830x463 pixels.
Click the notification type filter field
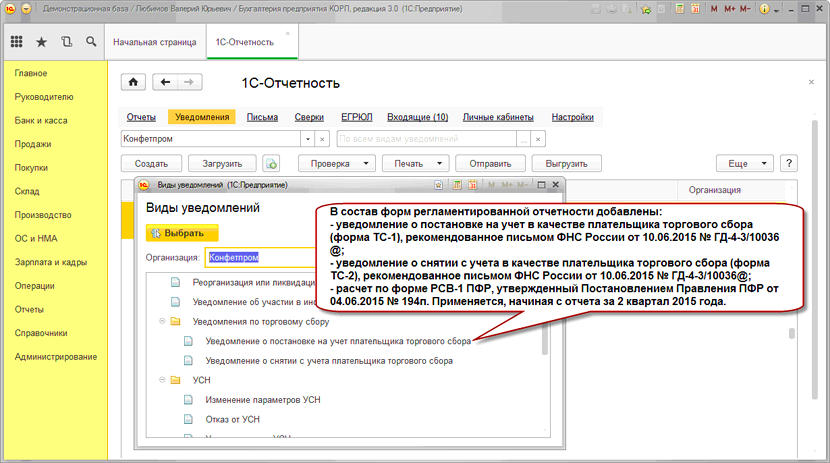433,139
